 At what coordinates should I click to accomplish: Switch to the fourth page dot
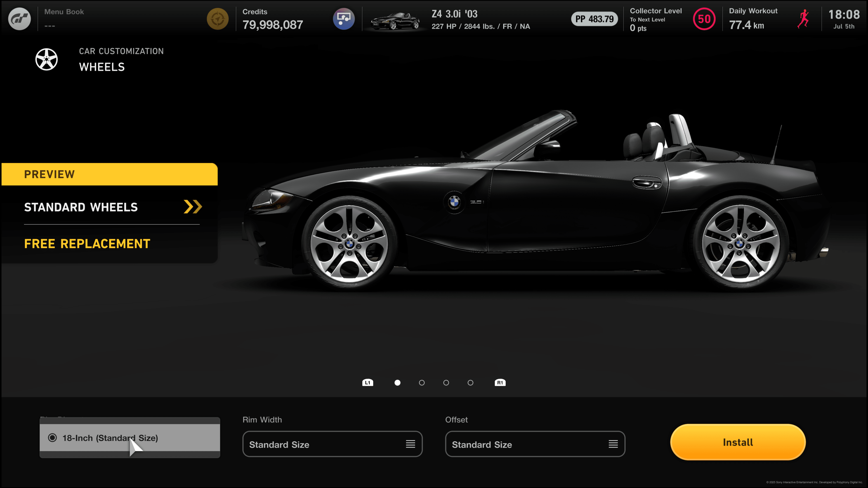click(470, 382)
